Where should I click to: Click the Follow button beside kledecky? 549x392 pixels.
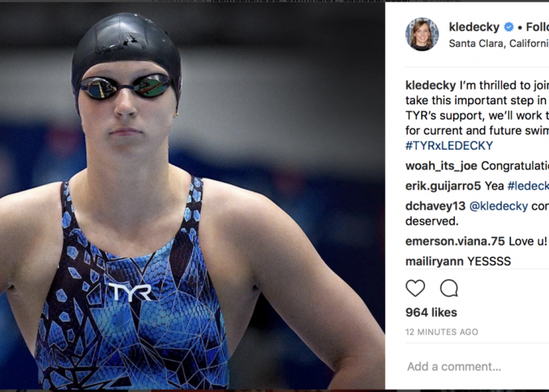click(537, 27)
